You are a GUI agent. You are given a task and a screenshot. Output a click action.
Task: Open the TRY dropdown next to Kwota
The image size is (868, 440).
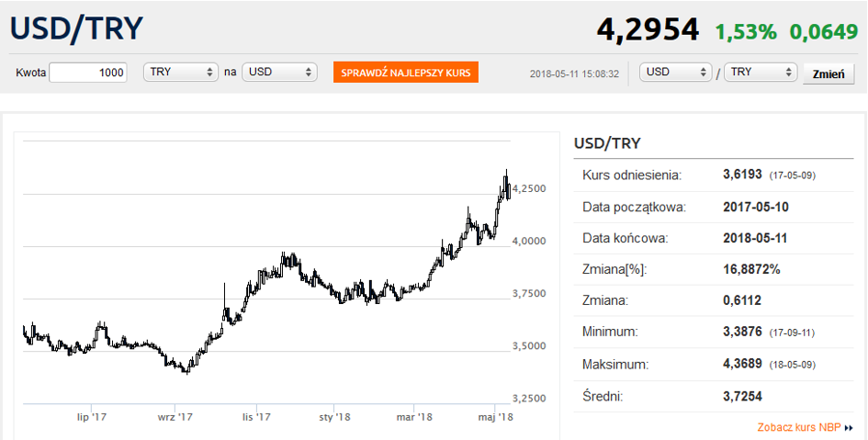tap(181, 73)
